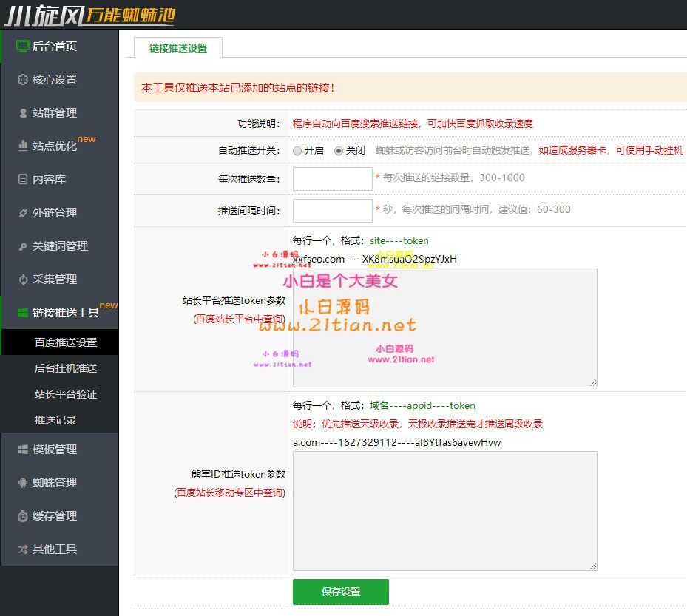Open the 后台挂机推送 submenu item
The width and height of the screenshot is (687, 616).
(x=60, y=368)
